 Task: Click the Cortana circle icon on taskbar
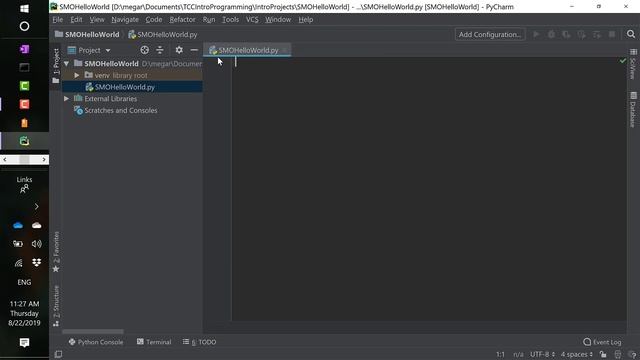tap(24, 27)
